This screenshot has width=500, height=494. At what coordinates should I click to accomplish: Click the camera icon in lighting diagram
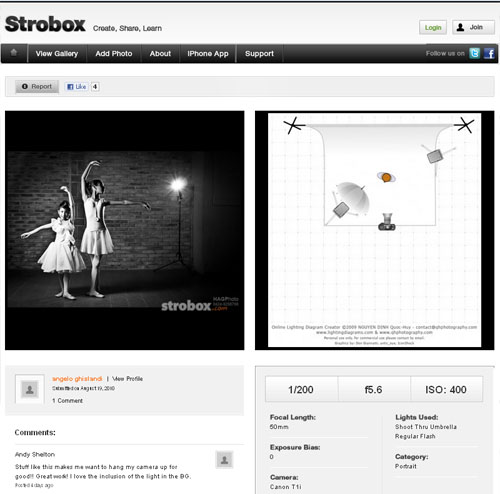387,222
